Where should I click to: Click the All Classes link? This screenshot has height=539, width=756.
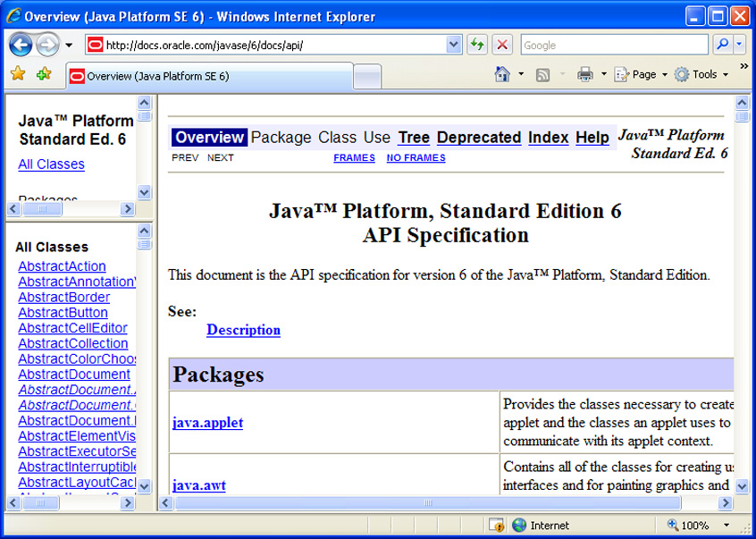click(51, 164)
